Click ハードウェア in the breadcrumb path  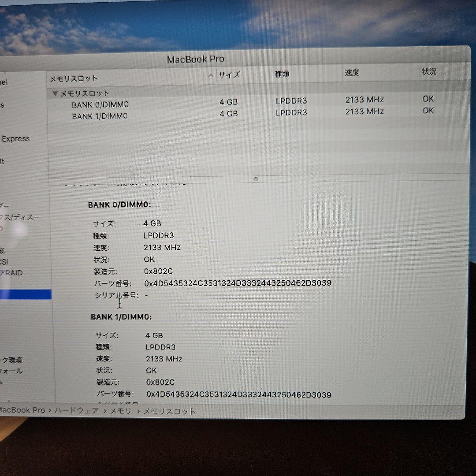point(77,410)
